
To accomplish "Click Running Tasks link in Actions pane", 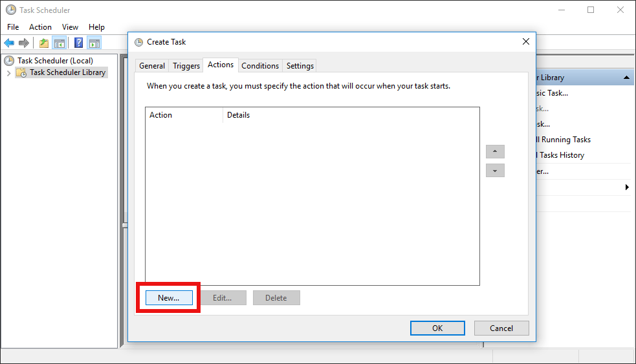I will pyautogui.click(x=565, y=140).
